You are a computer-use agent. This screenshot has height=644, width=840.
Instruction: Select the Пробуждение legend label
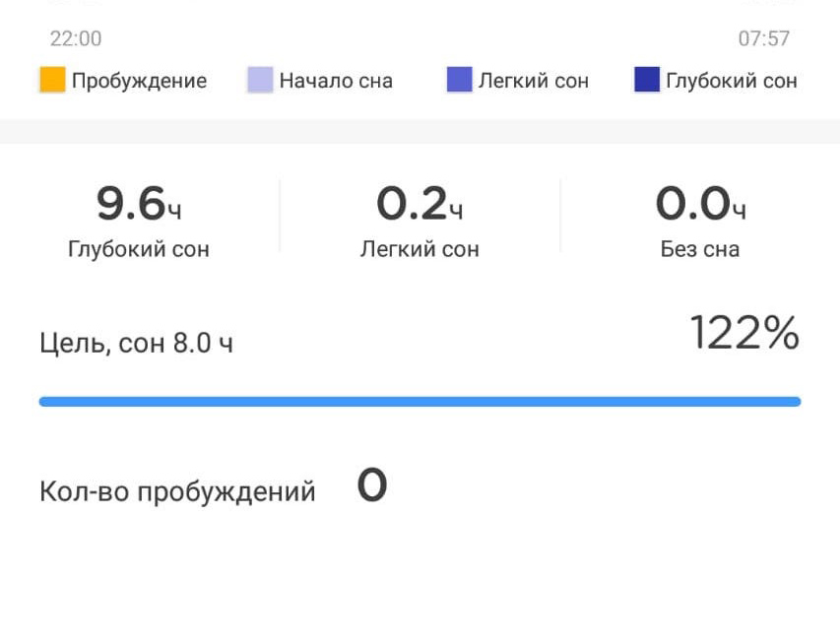point(139,81)
